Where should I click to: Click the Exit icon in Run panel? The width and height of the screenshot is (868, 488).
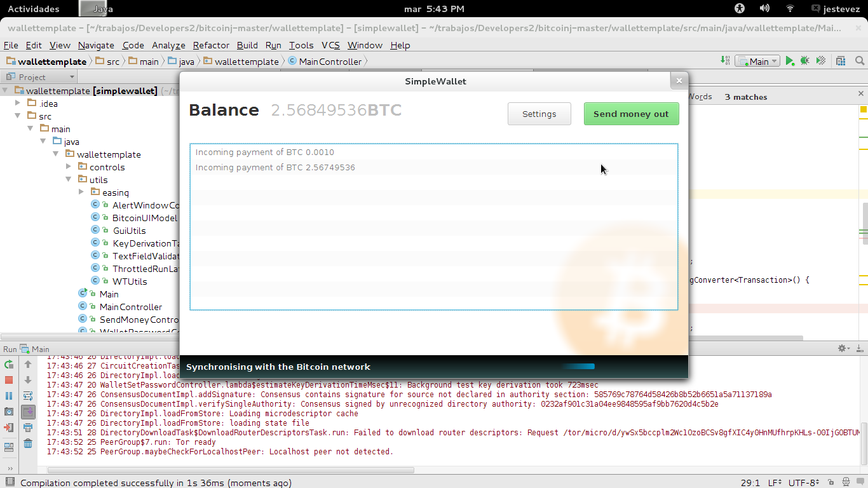[9, 428]
